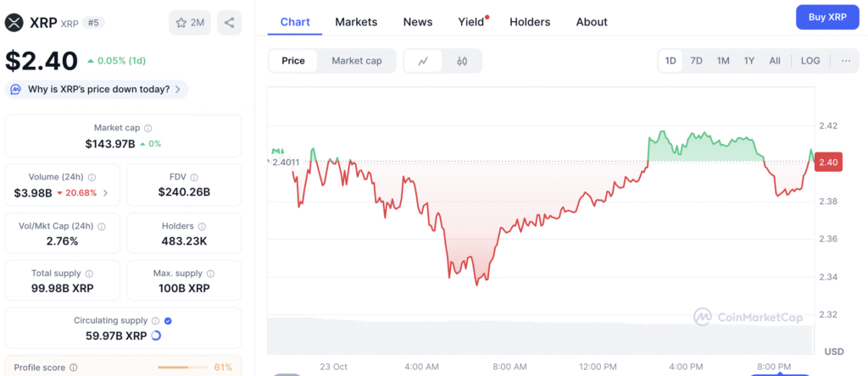
Task: Switch to candlestick chart view icon
Action: pyautogui.click(x=462, y=61)
